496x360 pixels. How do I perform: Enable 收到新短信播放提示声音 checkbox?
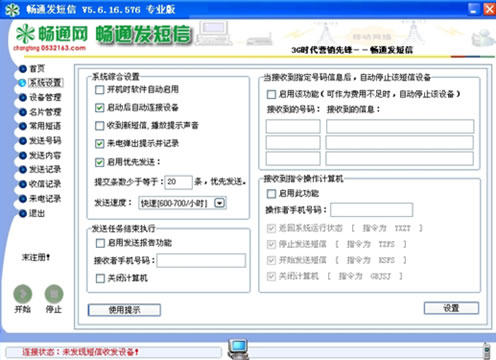coord(99,126)
